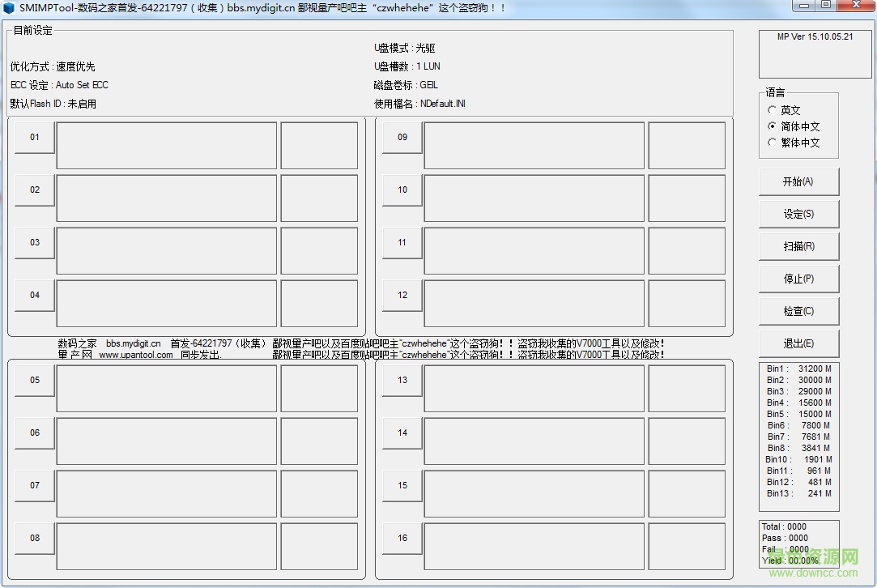Click the U盘模式 : 光驱 text
Screen dimensions: 877x588
point(404,48)
